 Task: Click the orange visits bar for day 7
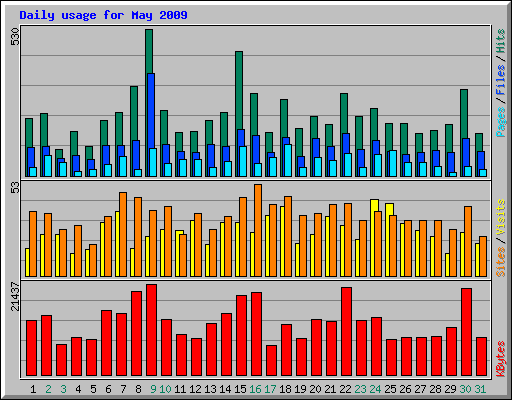123,234
